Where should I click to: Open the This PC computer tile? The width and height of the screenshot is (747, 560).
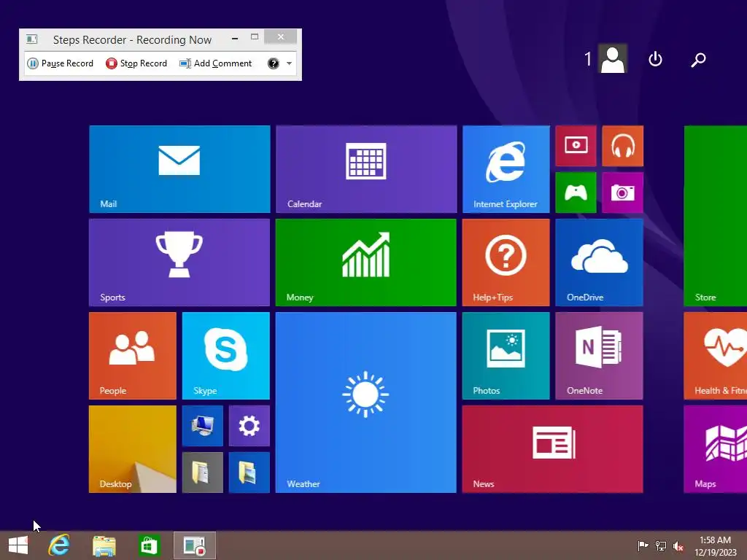pyautogui.click(x=203, y=426)
